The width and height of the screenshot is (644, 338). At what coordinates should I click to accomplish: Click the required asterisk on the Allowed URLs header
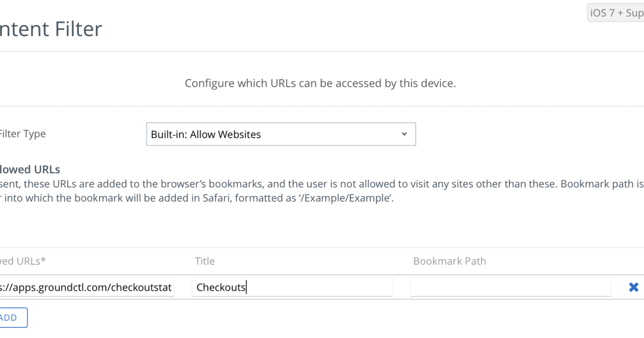pyautogui.click(x=43, y=260)
